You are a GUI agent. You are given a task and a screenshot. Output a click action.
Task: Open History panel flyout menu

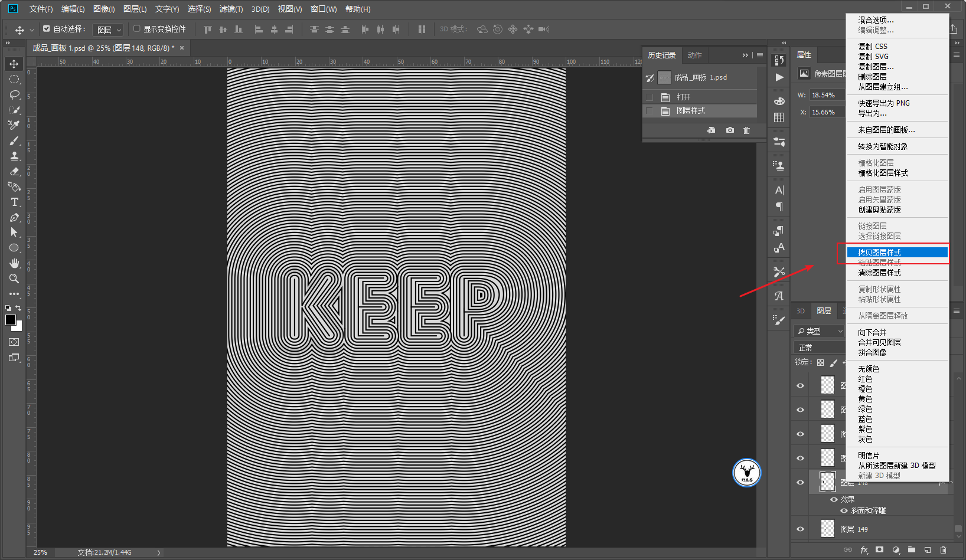[x=760, y=55]
